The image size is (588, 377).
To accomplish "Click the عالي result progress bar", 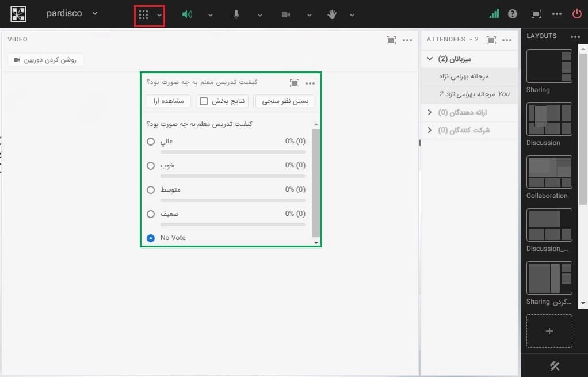I will (233, 153).
